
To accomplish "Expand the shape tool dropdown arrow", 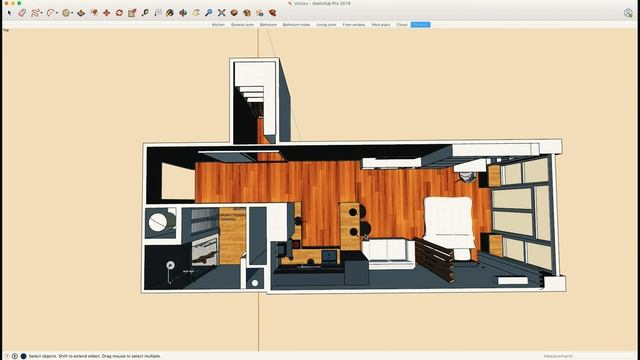I will pyautogui.click(x=72, y=13).
